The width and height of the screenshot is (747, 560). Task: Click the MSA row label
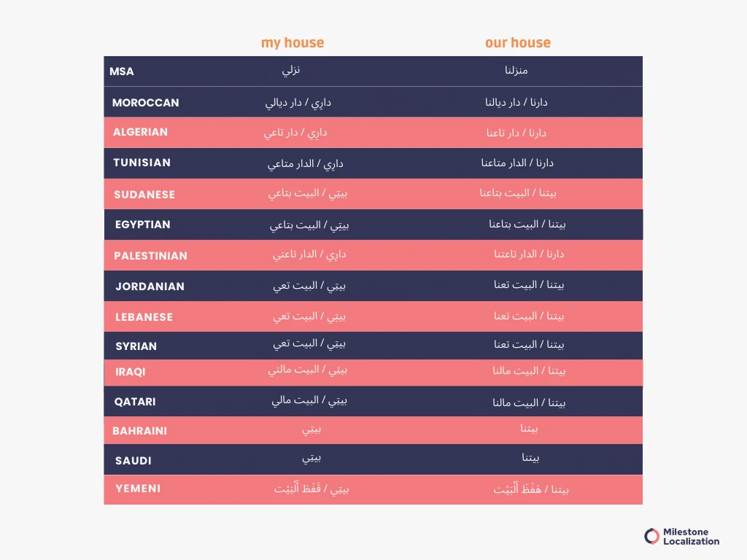click(x=122, y=71)
